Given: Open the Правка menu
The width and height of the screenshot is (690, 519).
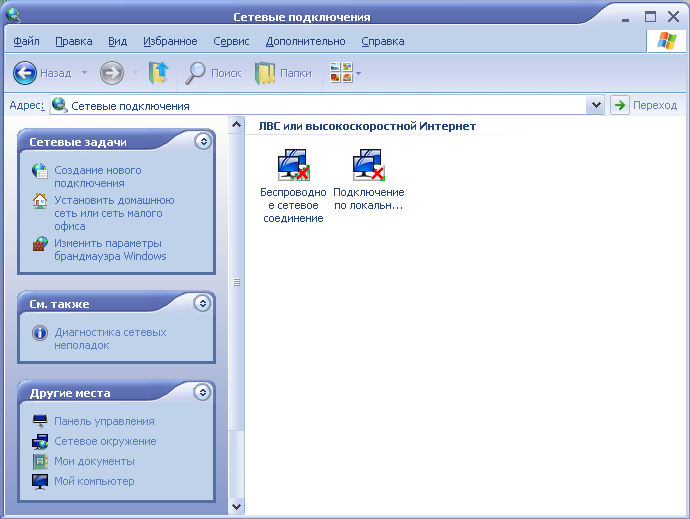Looking at the screenshot, I should point(74,41).
